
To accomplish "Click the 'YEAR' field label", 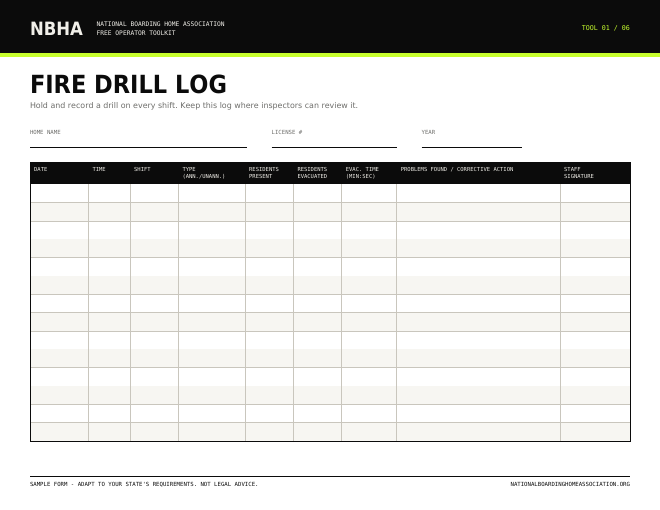I will point(428,132).
